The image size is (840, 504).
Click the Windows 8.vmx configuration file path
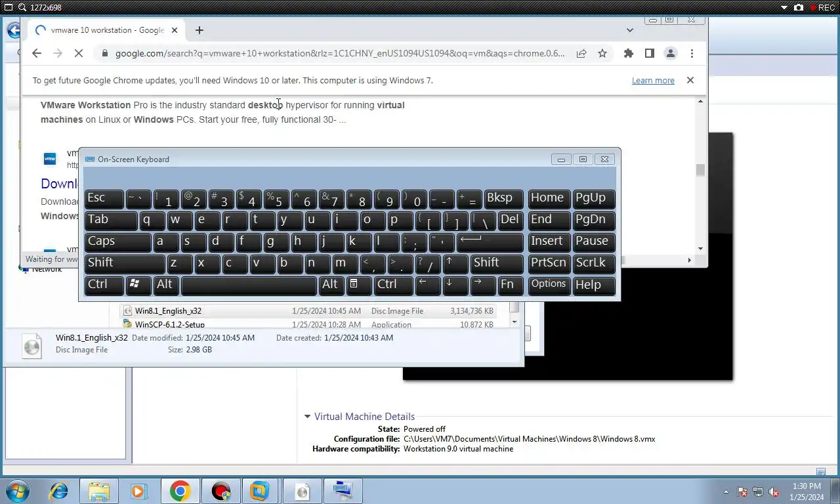(529, 439)
